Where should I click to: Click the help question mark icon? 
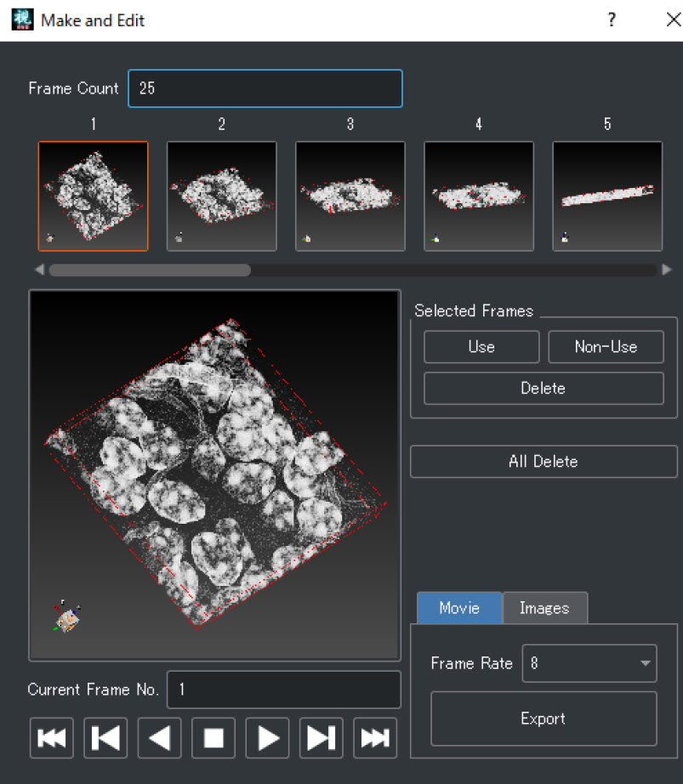coord(612,20)
